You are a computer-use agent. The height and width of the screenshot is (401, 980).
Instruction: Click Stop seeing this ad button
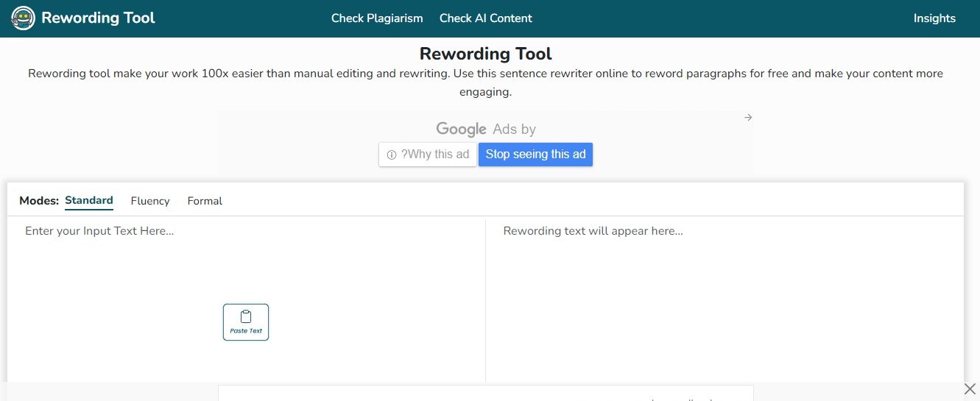(x=535, y=155)
